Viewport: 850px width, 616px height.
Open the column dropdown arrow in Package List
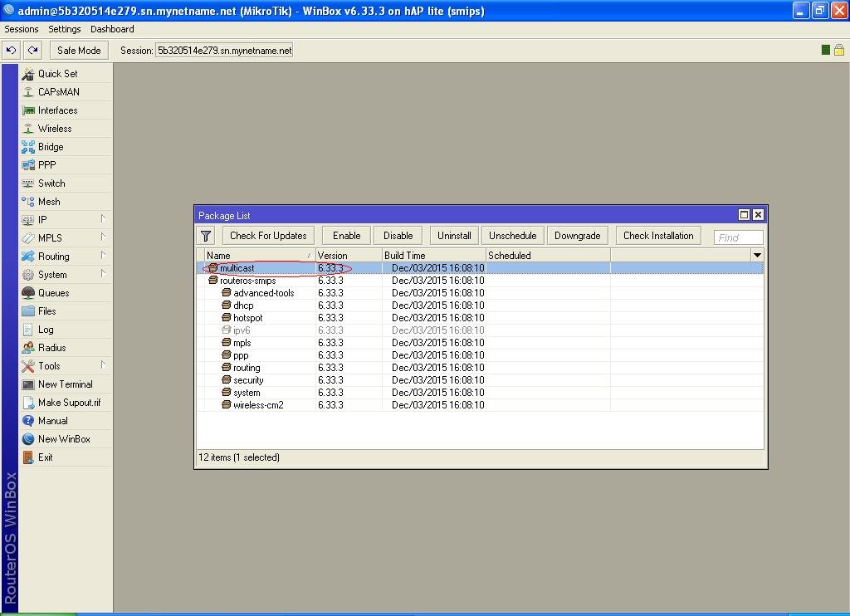pos(756,256)
